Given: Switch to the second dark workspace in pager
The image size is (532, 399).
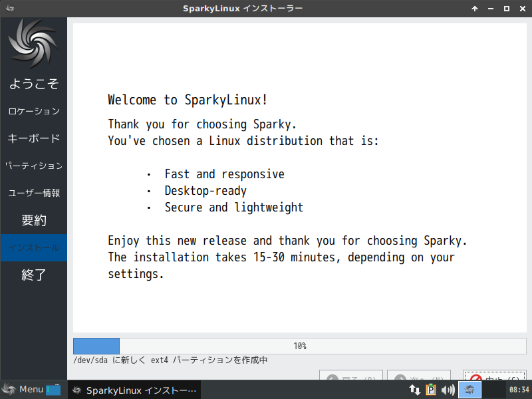Looking at the screenshot, I should coord(493,390).
